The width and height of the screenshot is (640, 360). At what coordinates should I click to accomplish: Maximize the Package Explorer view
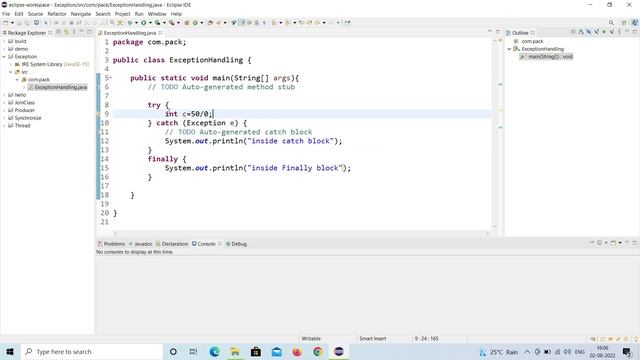coord(89,32)
